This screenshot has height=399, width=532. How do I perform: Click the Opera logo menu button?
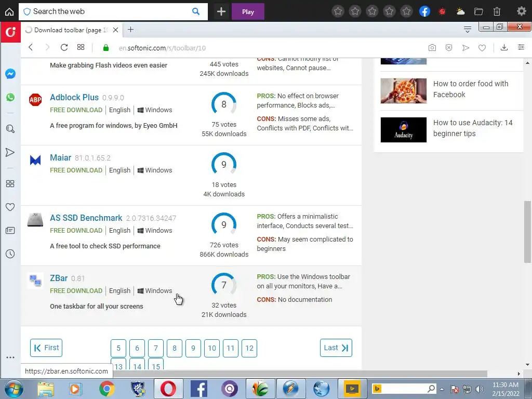(10, 32)
